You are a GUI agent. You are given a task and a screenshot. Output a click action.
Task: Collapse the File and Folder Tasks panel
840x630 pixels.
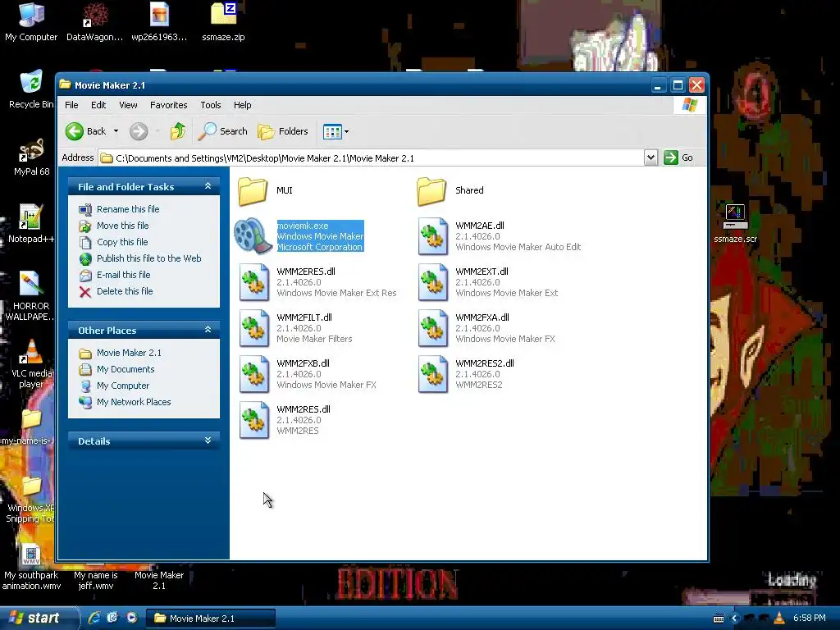click(x=208, y=186)
